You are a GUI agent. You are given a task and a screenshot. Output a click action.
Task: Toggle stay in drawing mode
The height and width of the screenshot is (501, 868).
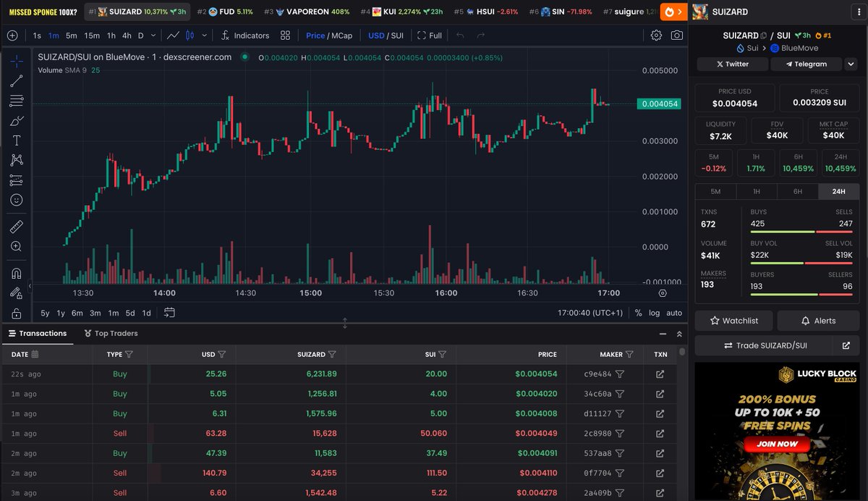tap(16, 293)
